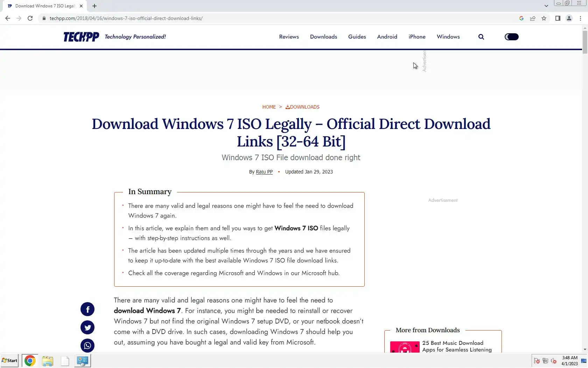Click network icon in system tray
Viewport: 588px width, 368px height.
click(545, 361)
